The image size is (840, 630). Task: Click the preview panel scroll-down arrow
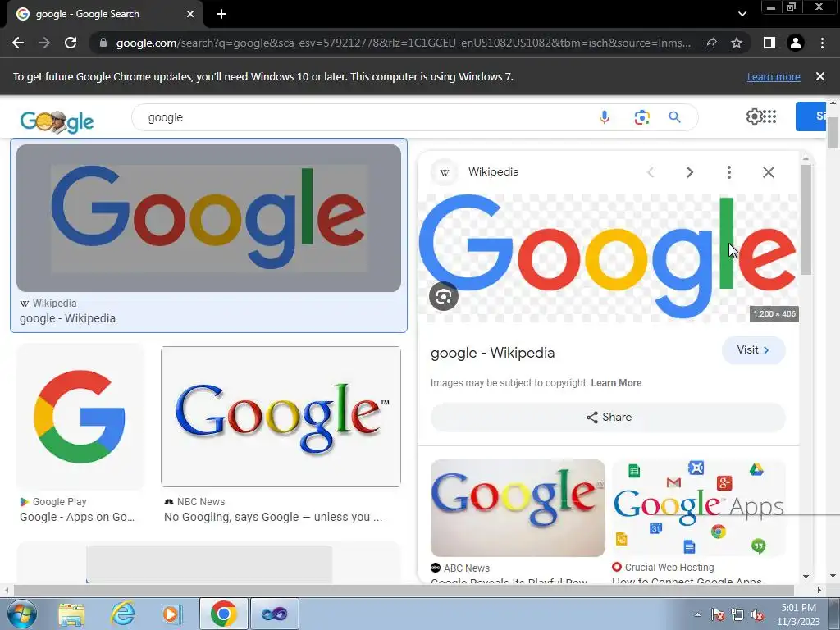pyautogui.click(x=806, y=577)
